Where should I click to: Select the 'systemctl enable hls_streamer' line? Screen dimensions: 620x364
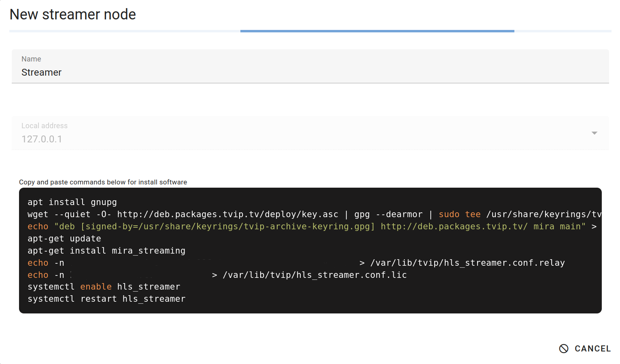tap(104, 287)
